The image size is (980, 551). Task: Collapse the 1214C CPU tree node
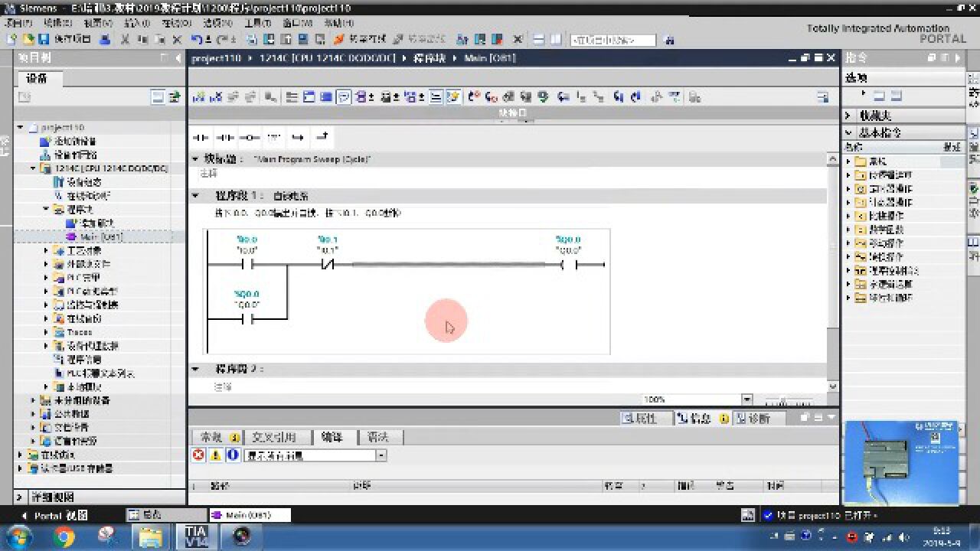[33, 168]
